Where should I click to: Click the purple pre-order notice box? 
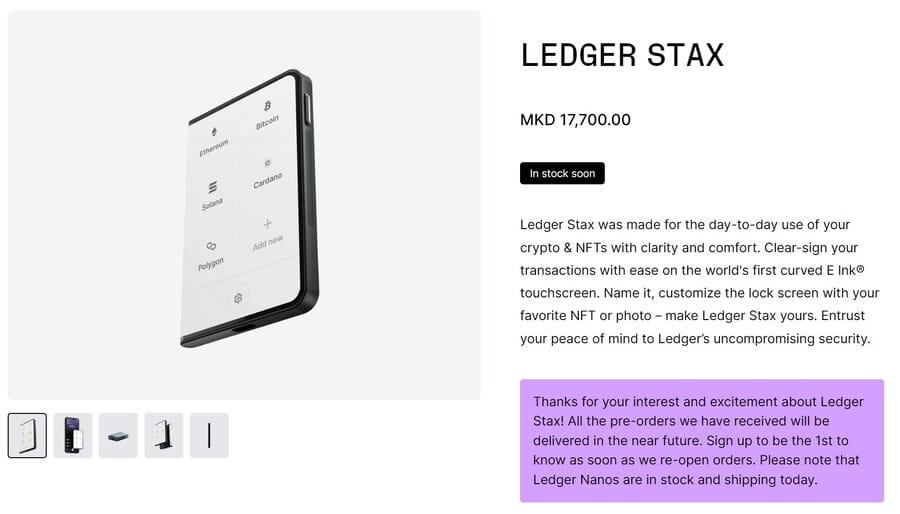[x=701, y=440]
